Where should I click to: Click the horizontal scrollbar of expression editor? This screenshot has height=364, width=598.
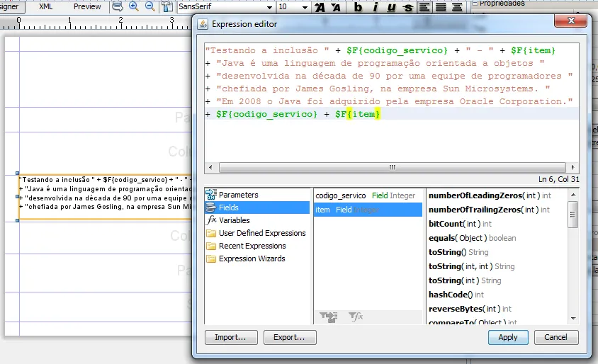click(x=391, y=168)
